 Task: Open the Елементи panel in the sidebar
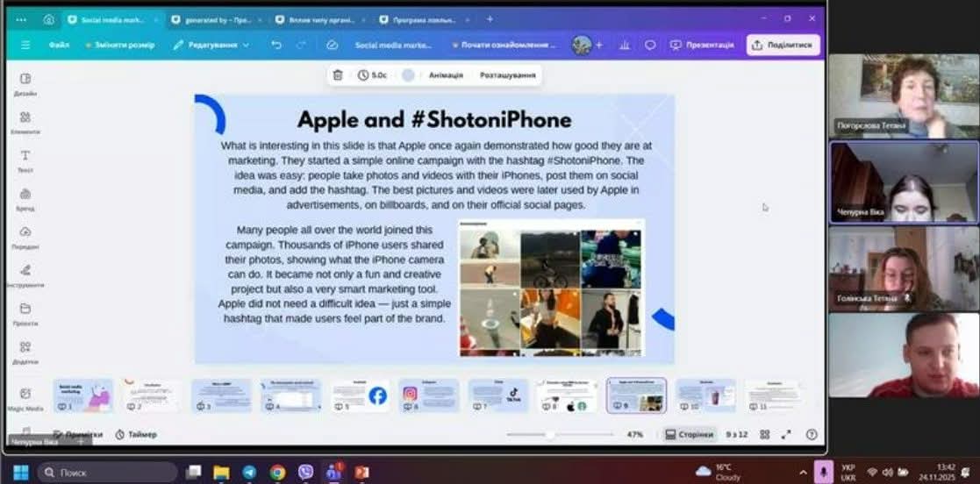click(x=25, y=121)
